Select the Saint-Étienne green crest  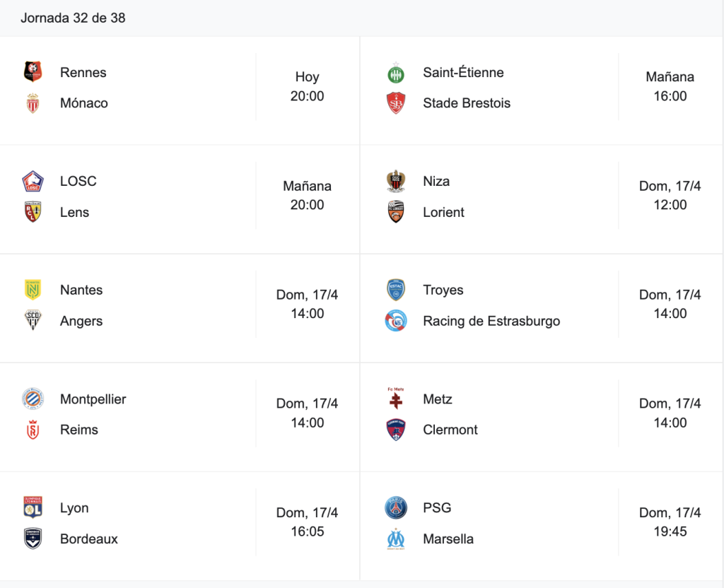(x=396, y=73)
